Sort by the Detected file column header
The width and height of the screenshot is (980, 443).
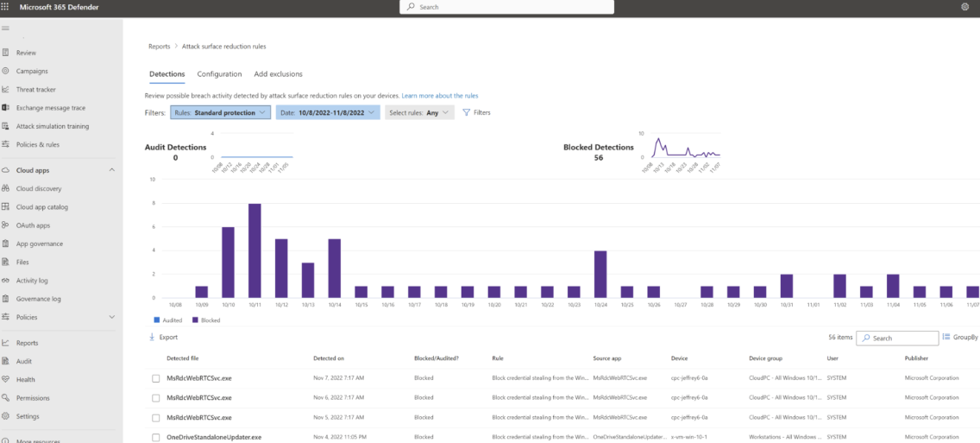(183, 358)
